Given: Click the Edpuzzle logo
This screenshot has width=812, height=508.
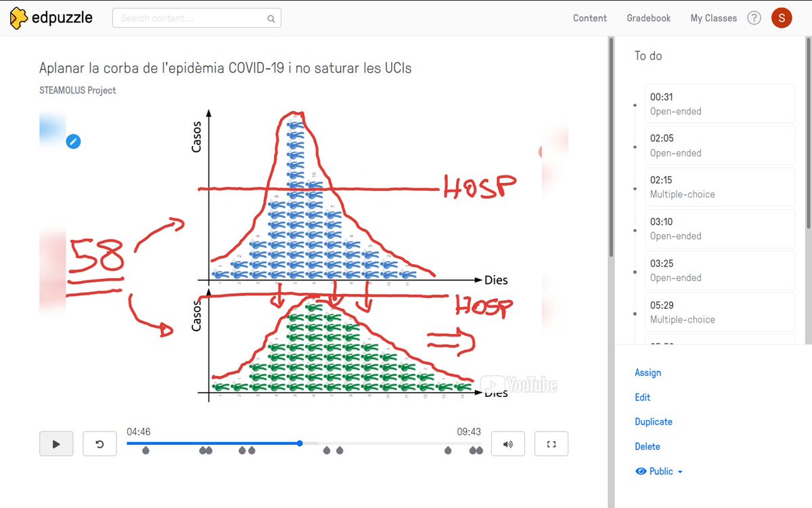Looking at the screenshot, I should pos(51,18).
